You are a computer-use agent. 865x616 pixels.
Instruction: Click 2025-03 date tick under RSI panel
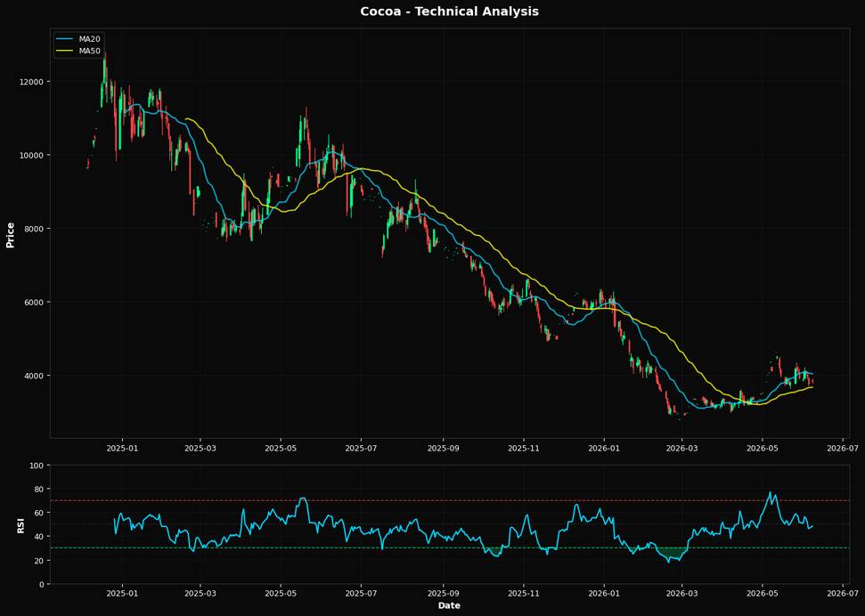pyautogui.click(x=200, y=594)
